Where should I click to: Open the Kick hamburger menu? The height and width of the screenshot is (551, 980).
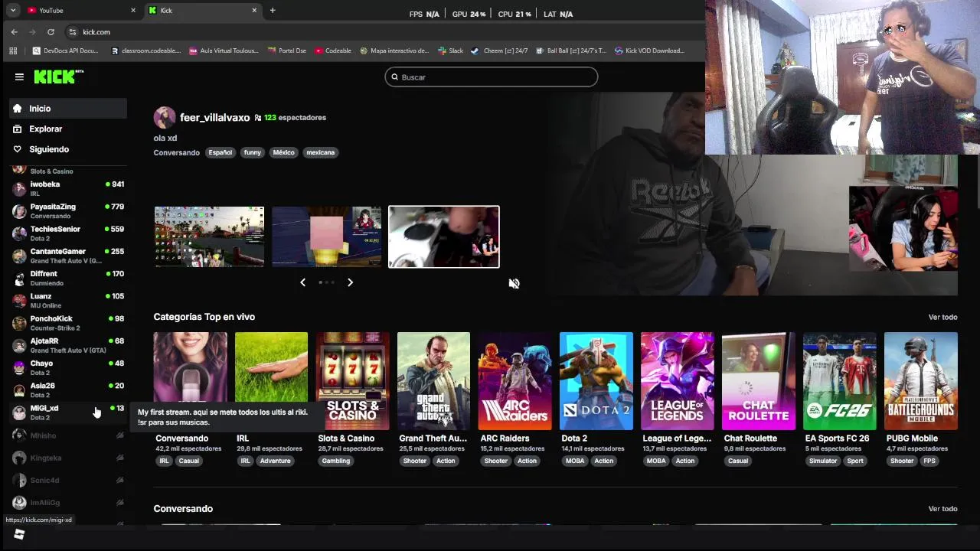tap(19, 77)
